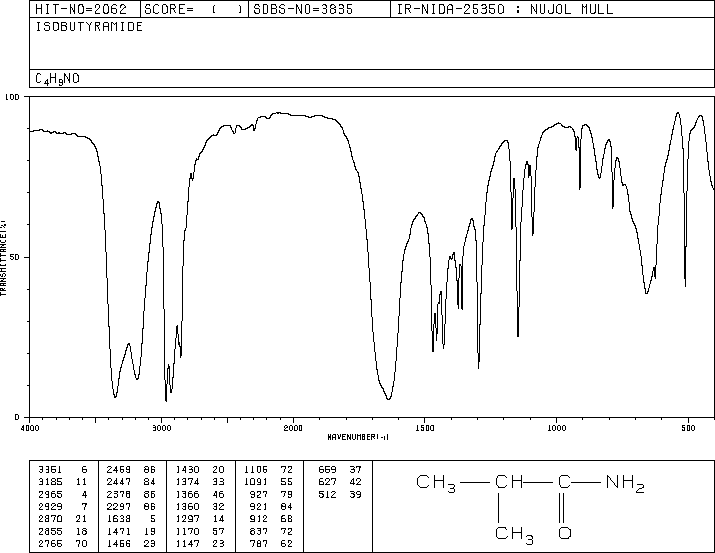Click the 2447 value in peak table
Viewport: 715px width, 553px height.
(x=119, y=482)
